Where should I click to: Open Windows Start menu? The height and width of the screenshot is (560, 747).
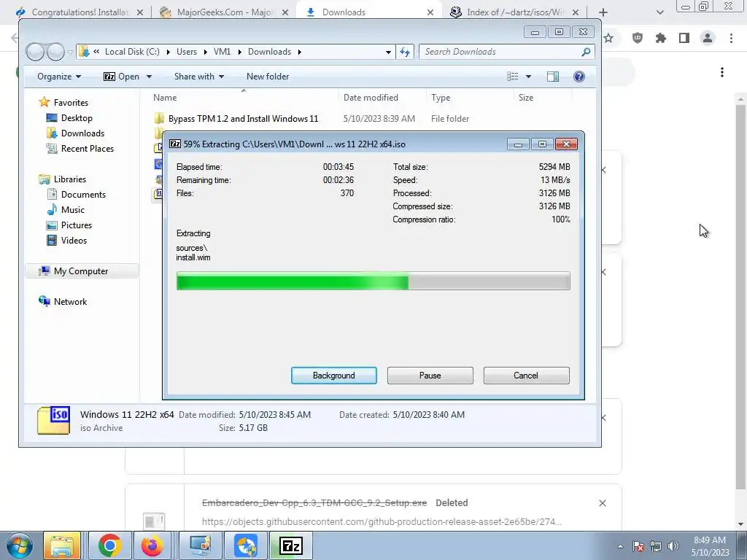20,545
